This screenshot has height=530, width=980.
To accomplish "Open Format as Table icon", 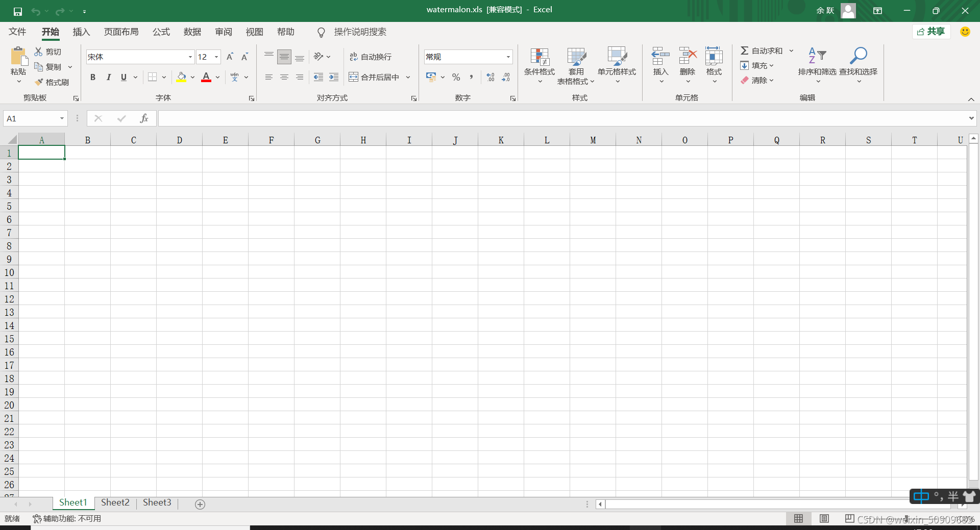I will point(576,57).
